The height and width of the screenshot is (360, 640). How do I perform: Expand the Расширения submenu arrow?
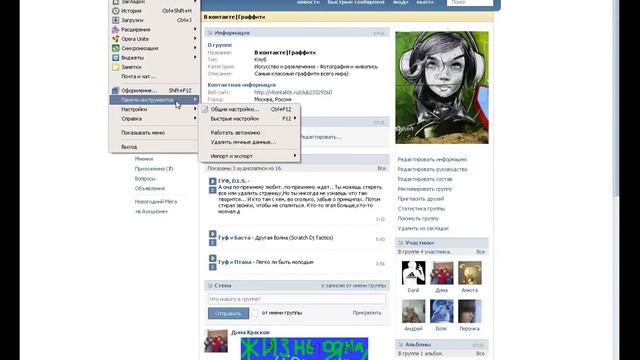point(195,29)
